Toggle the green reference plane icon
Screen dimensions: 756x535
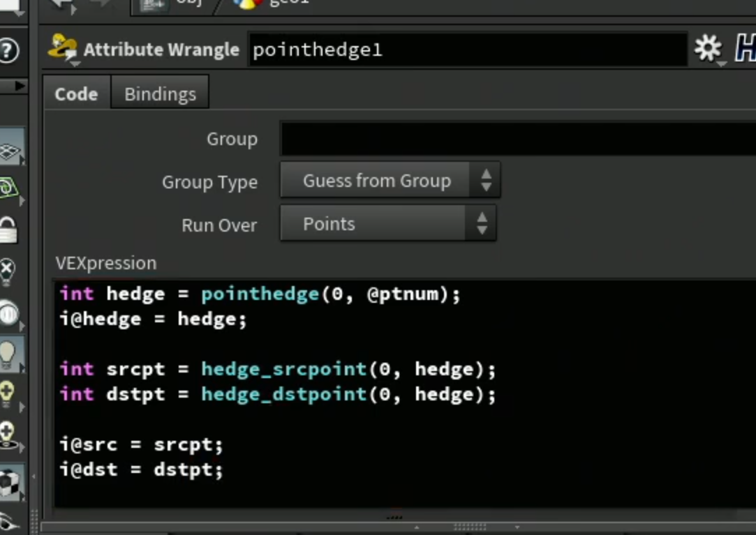click(x=10, y=188)
